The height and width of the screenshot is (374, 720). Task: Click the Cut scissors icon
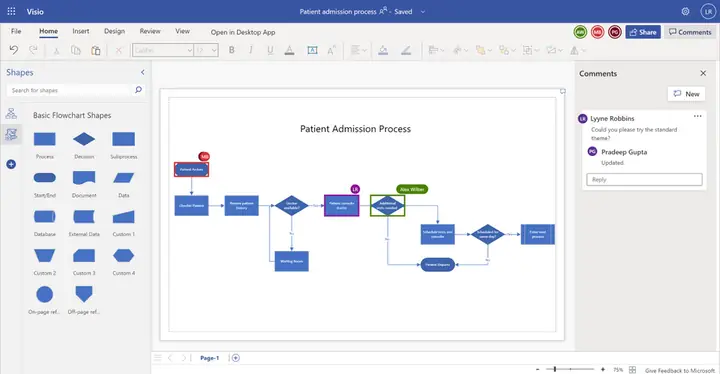[56, 51]
